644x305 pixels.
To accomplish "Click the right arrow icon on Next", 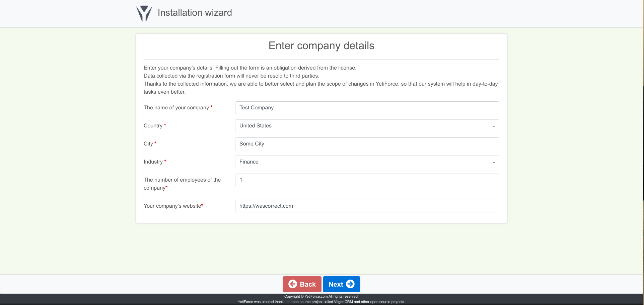I will pyautogui.click(x=350, y=284).
